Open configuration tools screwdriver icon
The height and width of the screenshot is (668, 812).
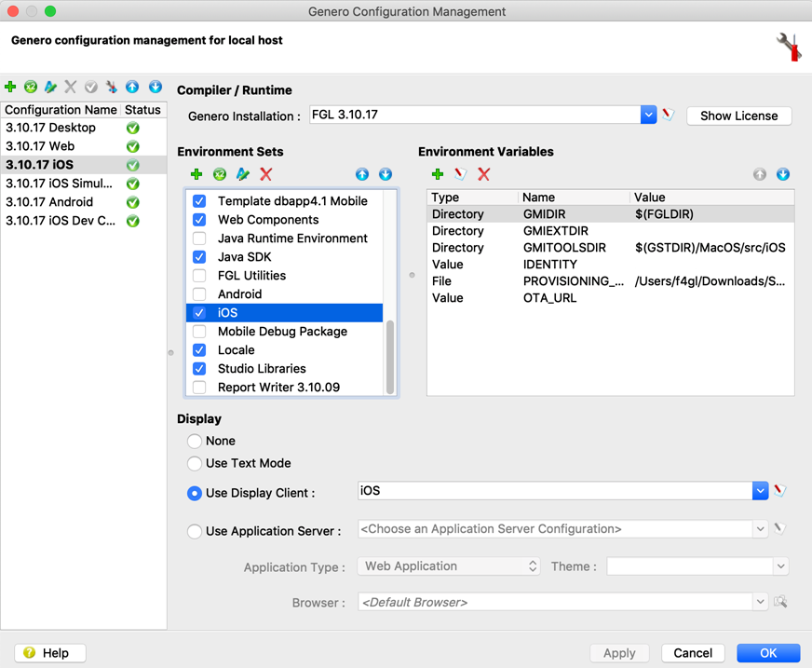[x=112, y=87]
